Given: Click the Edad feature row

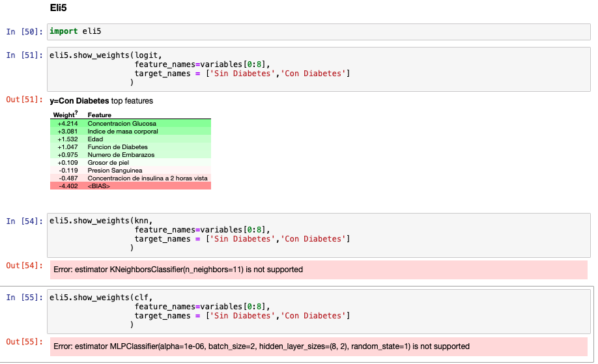Looking at the screenshot, I should click(x=130, y=139).
